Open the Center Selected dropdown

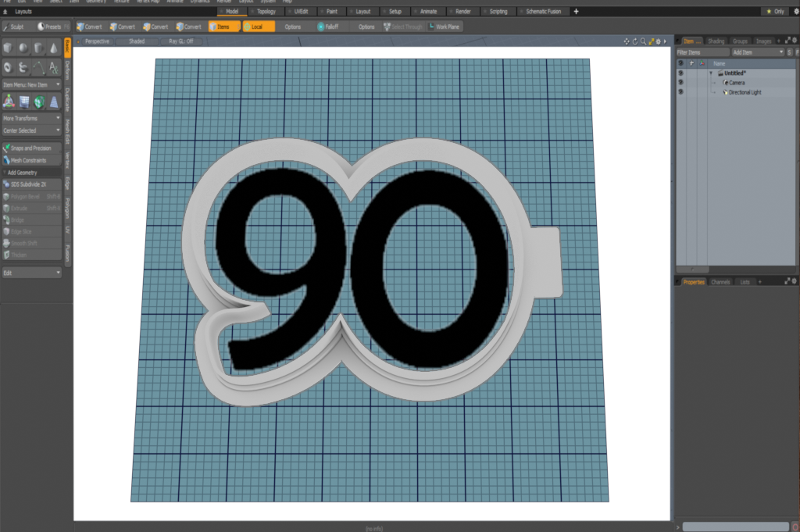[31, 130]
